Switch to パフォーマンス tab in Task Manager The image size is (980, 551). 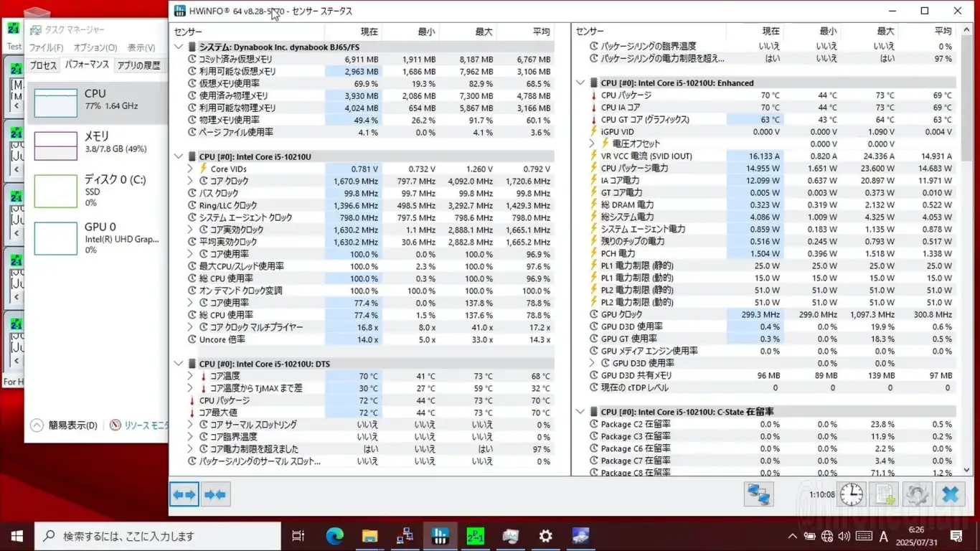tap(87, 65)
